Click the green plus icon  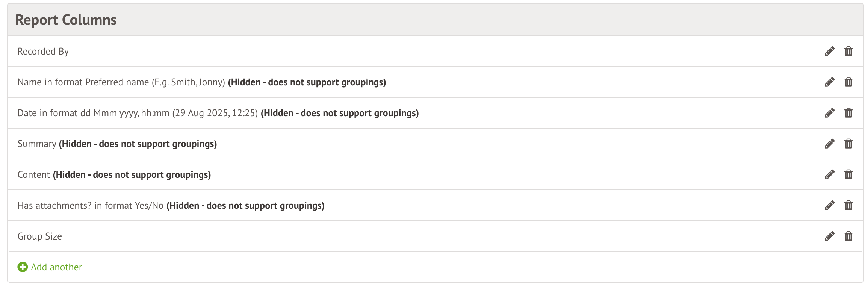23,267
